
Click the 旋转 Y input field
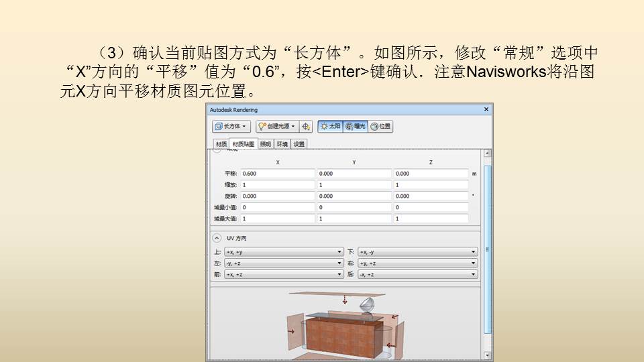pyautogui.click(x=354, y=196)
